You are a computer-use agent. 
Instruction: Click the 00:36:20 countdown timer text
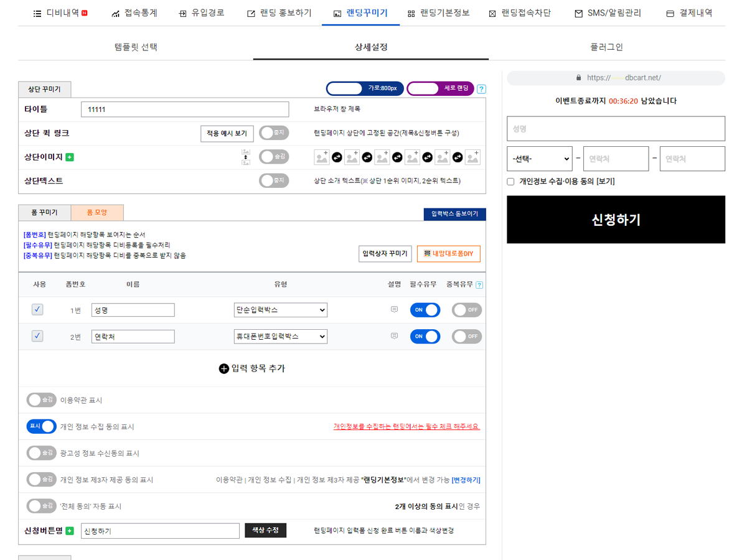623,101
